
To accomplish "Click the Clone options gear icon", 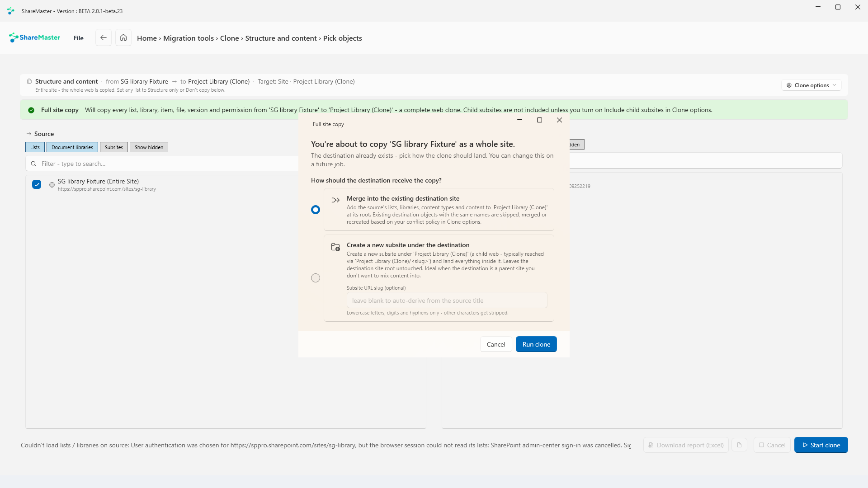I will click(x=789, y=85).
